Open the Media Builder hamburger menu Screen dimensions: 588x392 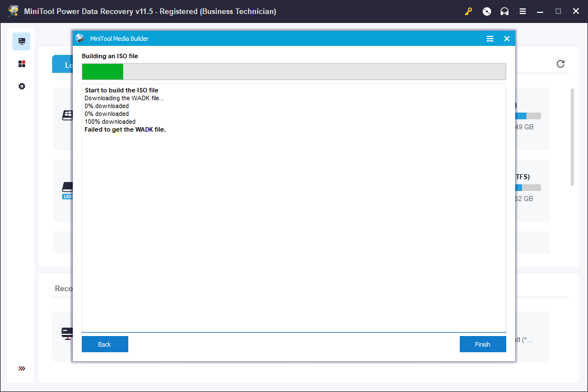click(490, 39)
